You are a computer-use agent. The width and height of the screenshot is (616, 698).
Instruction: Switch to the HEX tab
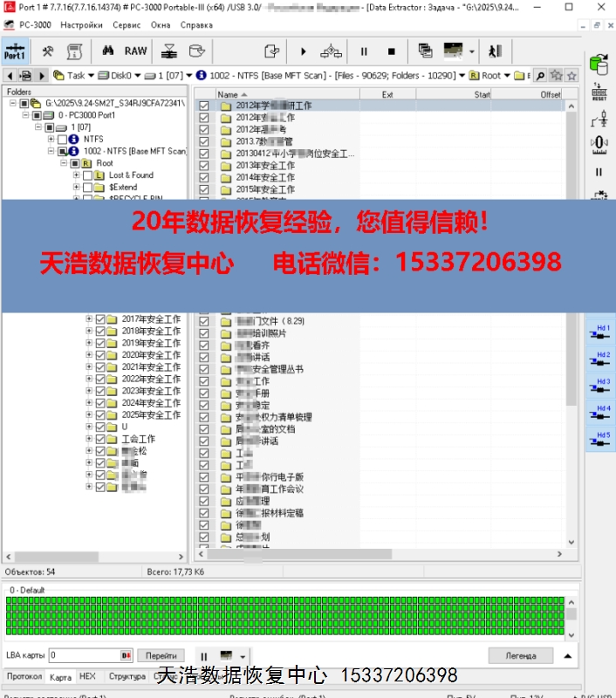[x=87, y=676]
